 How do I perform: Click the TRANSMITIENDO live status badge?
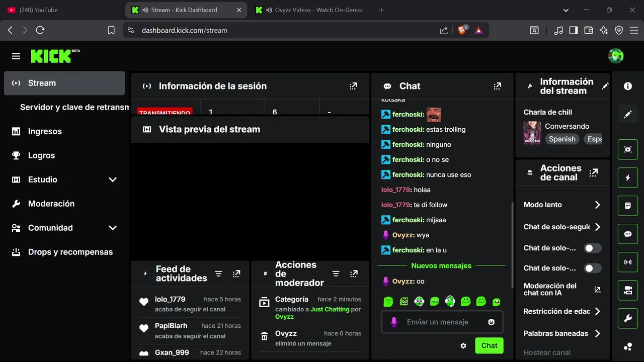[x=165, y=111]
